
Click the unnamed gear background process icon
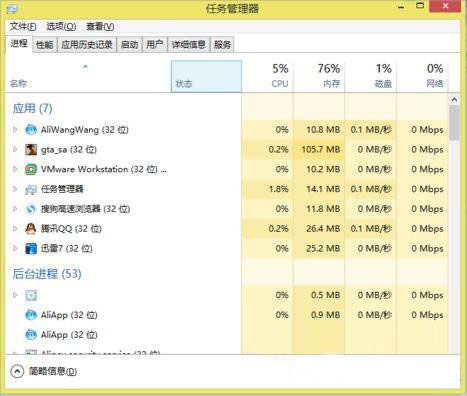(31, 295)
